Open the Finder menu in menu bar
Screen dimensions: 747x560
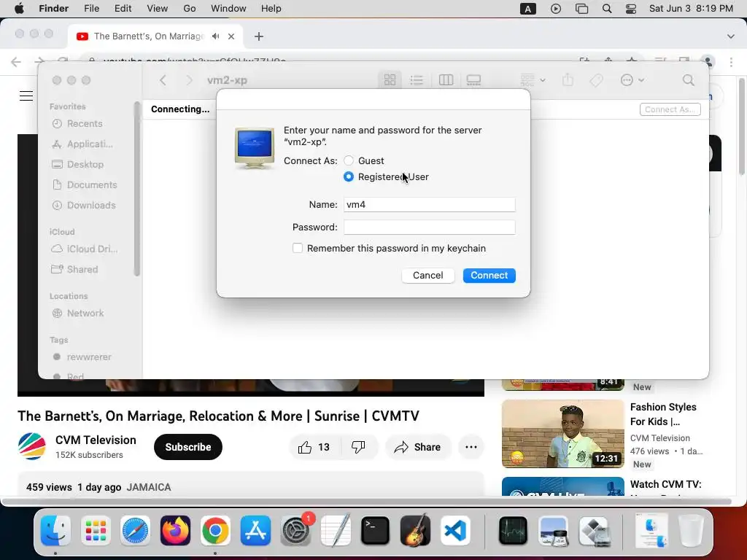[x=53, y=9]
